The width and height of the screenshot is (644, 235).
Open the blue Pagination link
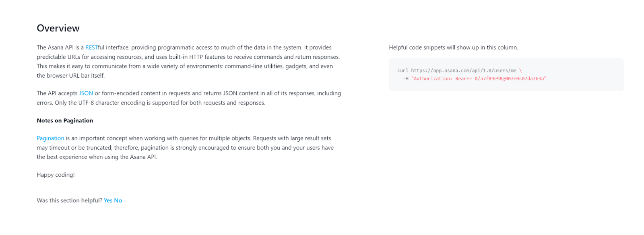click(x=50, y=138)
